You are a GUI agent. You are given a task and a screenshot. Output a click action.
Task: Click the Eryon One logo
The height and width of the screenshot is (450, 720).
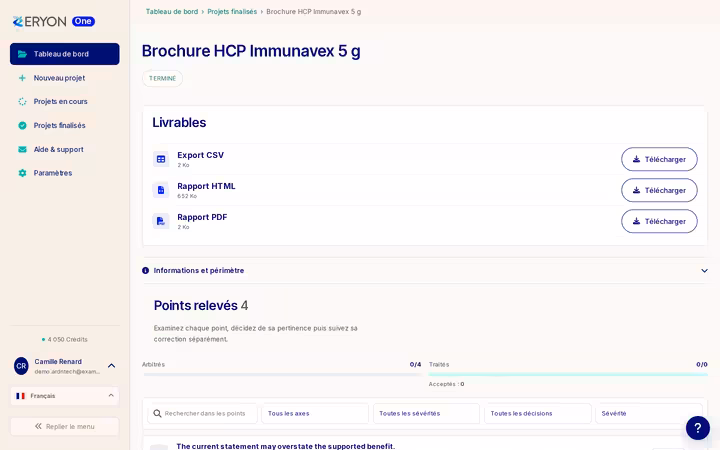[54, 22]
